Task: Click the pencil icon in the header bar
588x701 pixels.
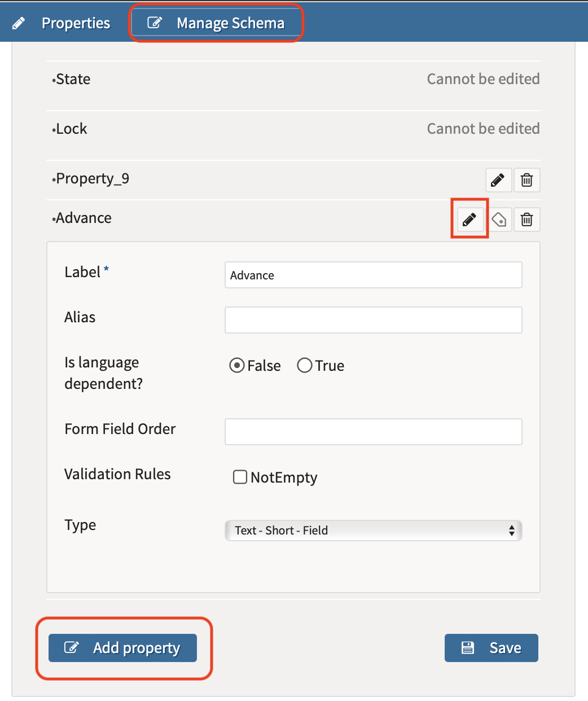Action: 19,23
